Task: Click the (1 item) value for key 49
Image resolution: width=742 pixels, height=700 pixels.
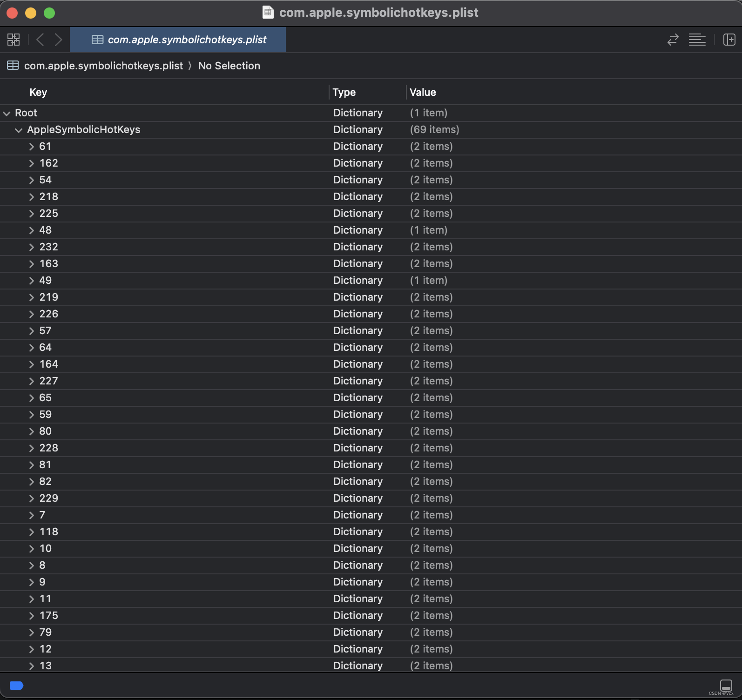Action: click(428, 281)
